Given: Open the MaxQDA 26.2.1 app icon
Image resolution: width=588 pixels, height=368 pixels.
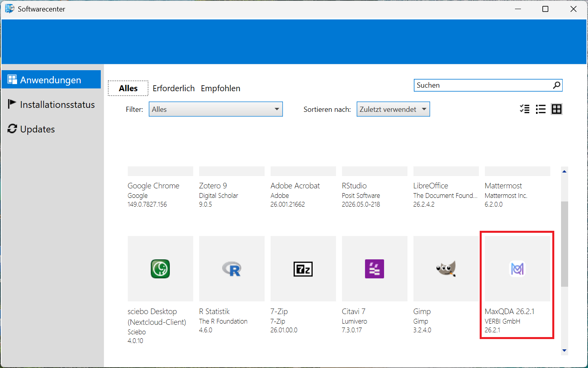Looking at the screenshot, I should tap(517, 269).
